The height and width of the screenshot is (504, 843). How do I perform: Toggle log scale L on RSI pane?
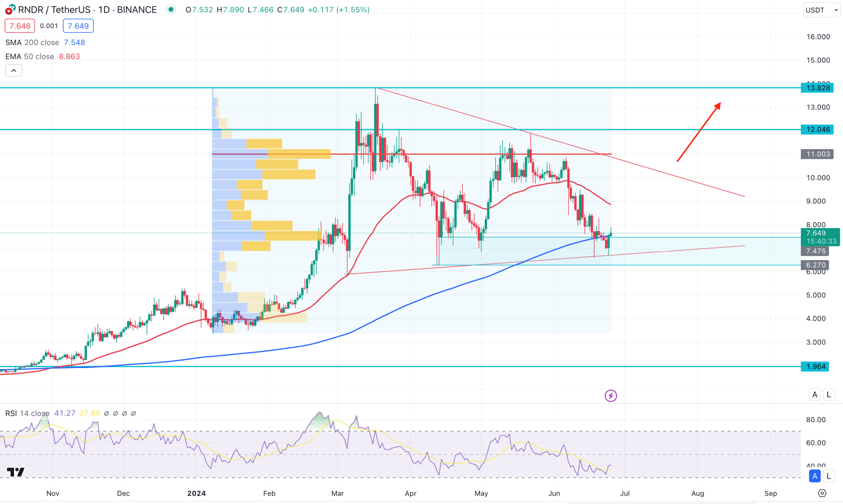pyautogui.click(x=829, y=476)
